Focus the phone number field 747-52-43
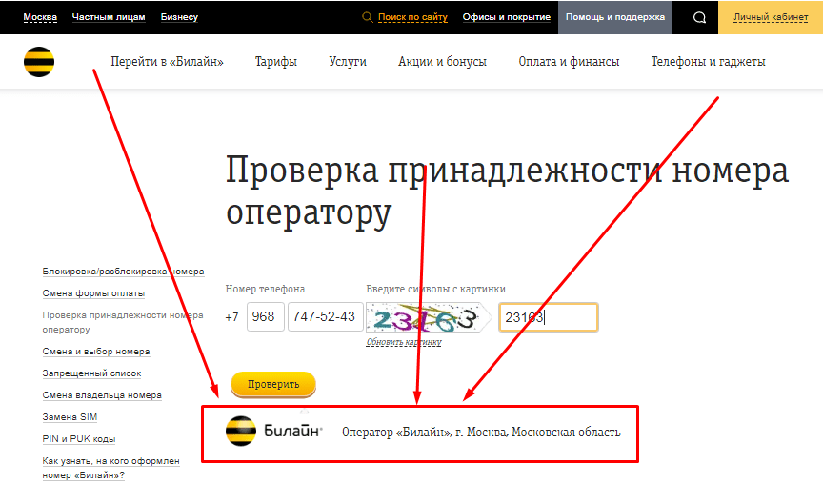823x504 pixels. [x=326, y=316]
